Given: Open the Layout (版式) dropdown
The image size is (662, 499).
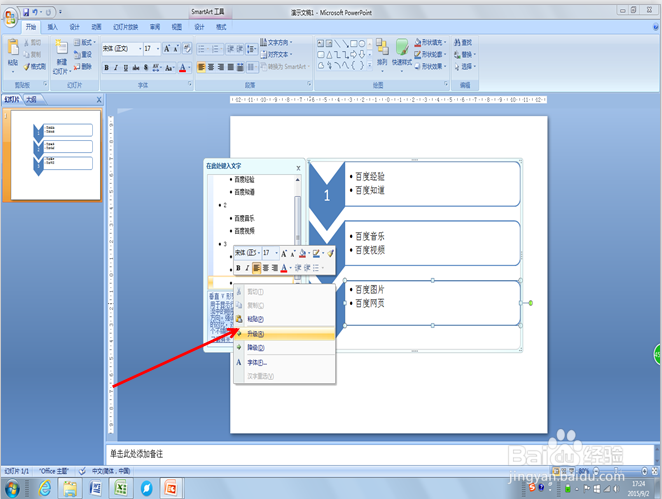Looking at the screenshot, I should pos(85,42).
